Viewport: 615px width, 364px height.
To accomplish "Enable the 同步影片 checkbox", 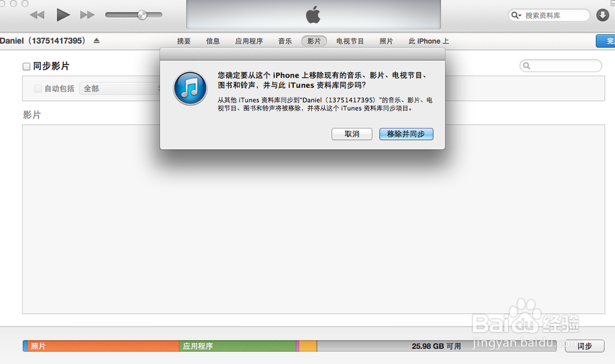I will click(26, 66).
